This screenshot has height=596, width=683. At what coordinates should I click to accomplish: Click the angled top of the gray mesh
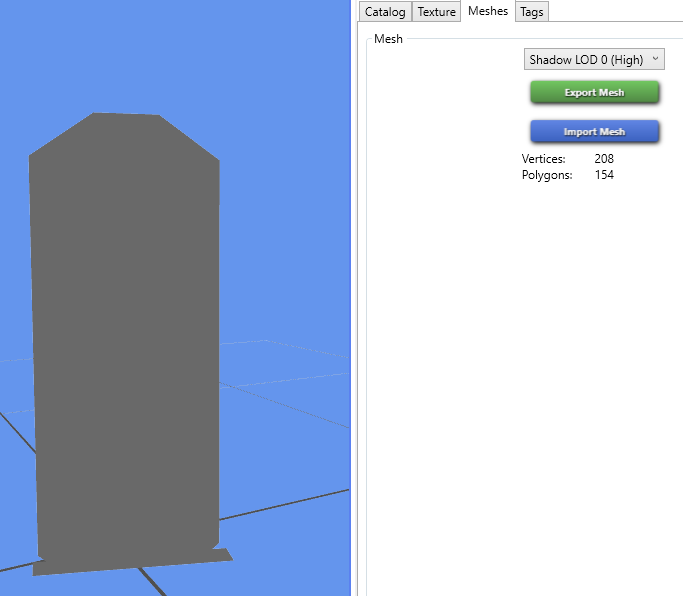coord(125,133)
